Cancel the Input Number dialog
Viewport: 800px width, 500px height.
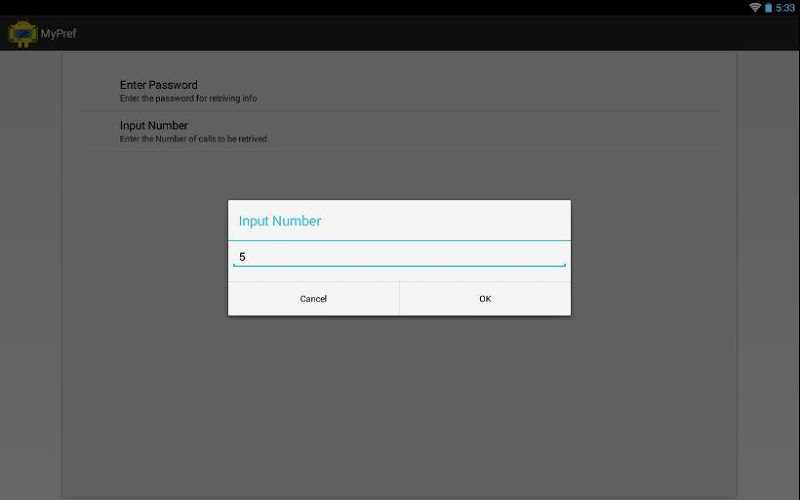pos(313,298)
